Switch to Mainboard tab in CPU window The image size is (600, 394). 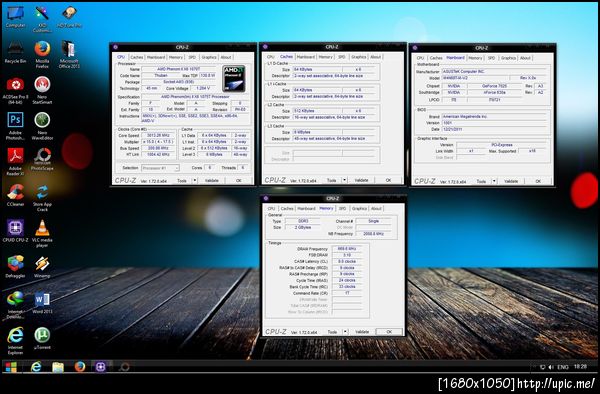coord(156,57)
